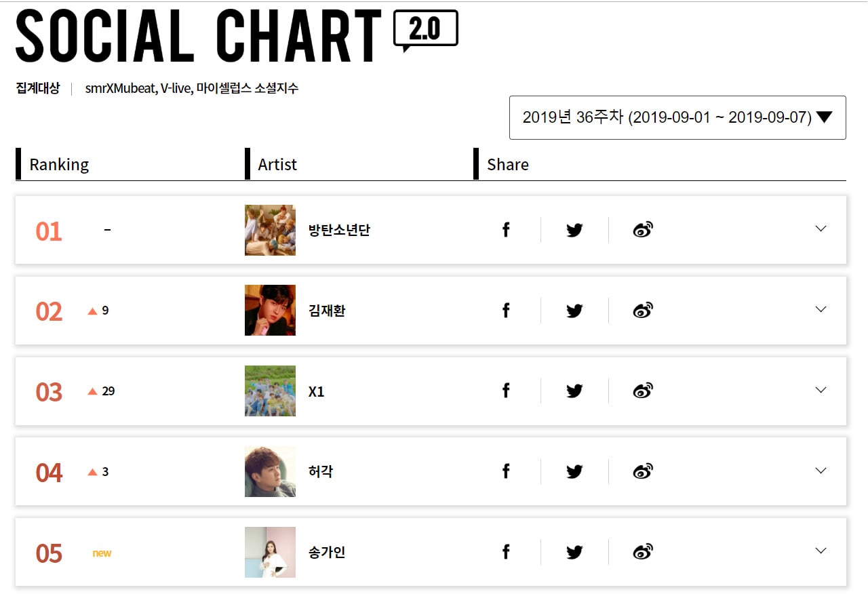The width and height of the screenshot is (868, 594).
Task: Expand the 김재환 ranking row chevron
Action: click(x=821, y=310)
